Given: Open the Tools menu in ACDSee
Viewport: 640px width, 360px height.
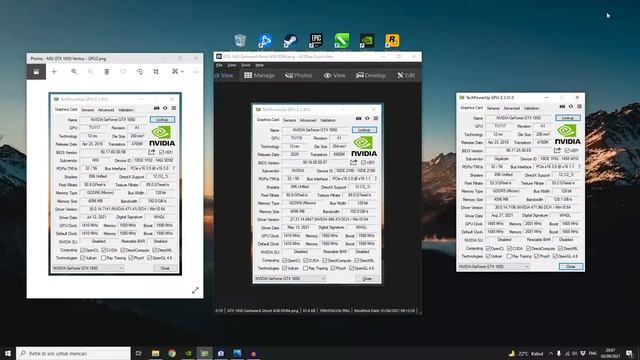Looking at the screenshot, I should [246, 65].
